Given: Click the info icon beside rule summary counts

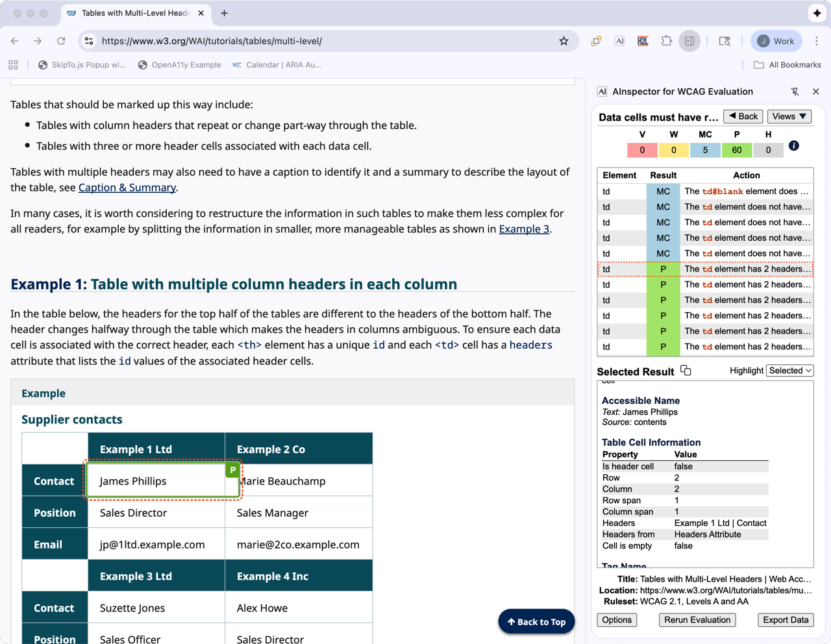Looking at the screenshot, I should point(793,146).
